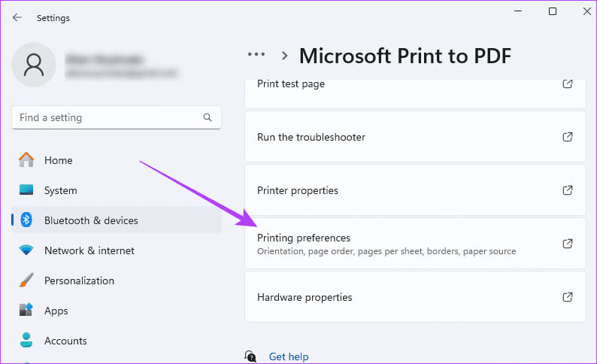Open Accounts settings
This screenshot has height=364, width=597.
[x=117, y=341]
